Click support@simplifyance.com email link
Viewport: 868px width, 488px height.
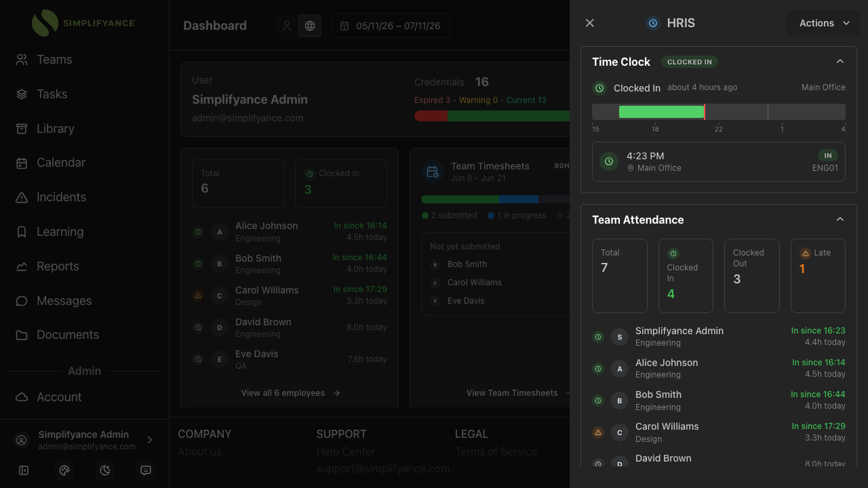pos(383,468)
